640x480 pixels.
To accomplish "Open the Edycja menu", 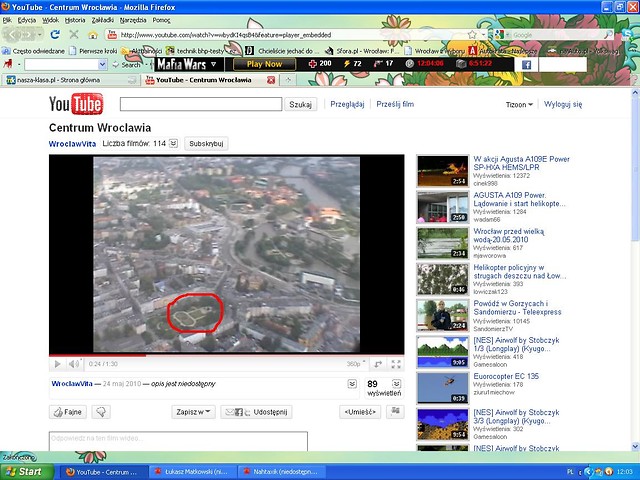I will click(x=27, y=20).
